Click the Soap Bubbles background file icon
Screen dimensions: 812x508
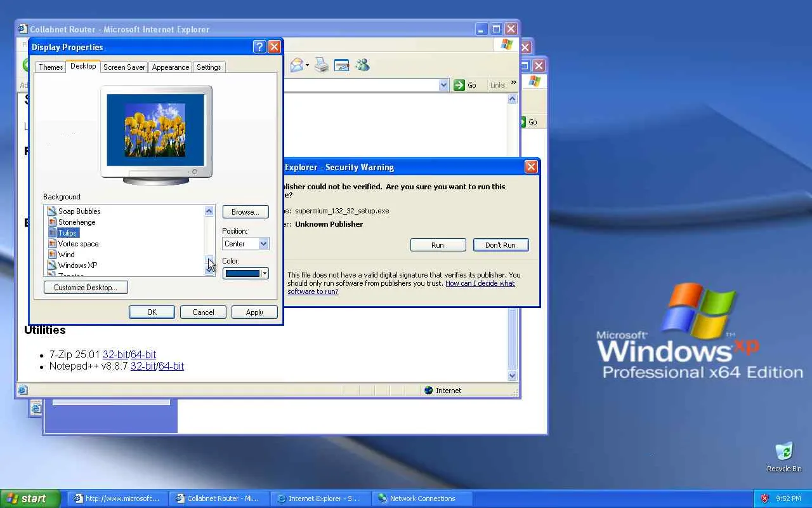point(53,211)
